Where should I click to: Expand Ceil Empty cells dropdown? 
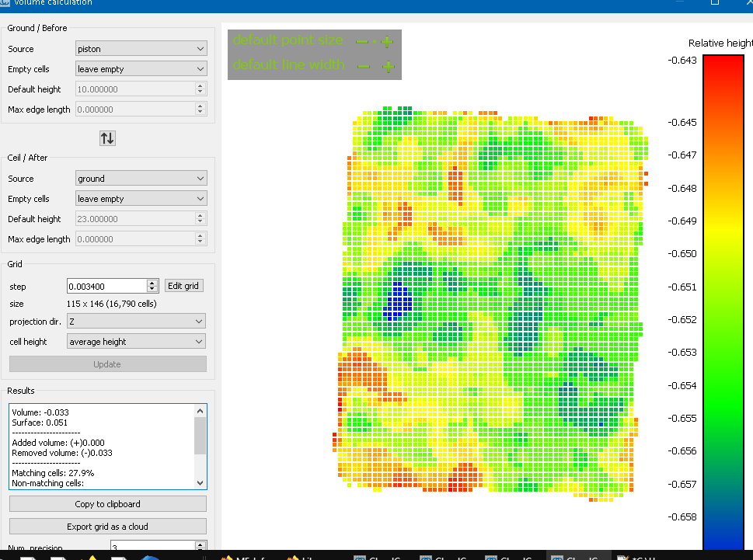pos(141,199)
